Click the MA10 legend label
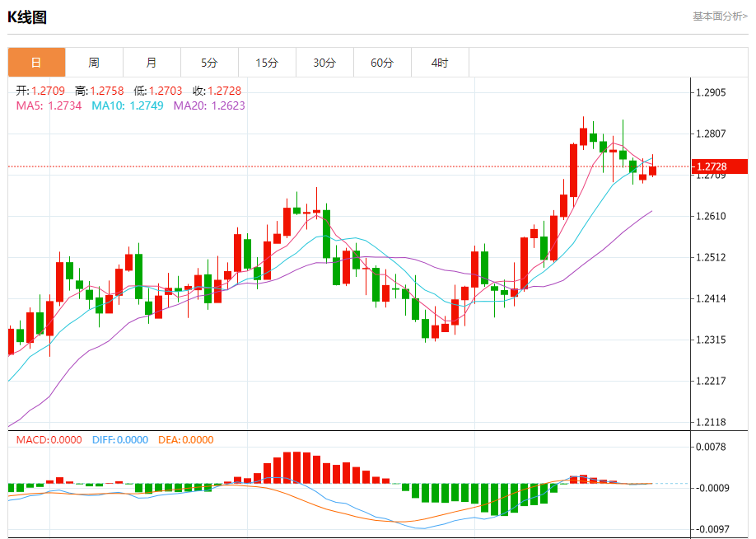 (128, 105)
